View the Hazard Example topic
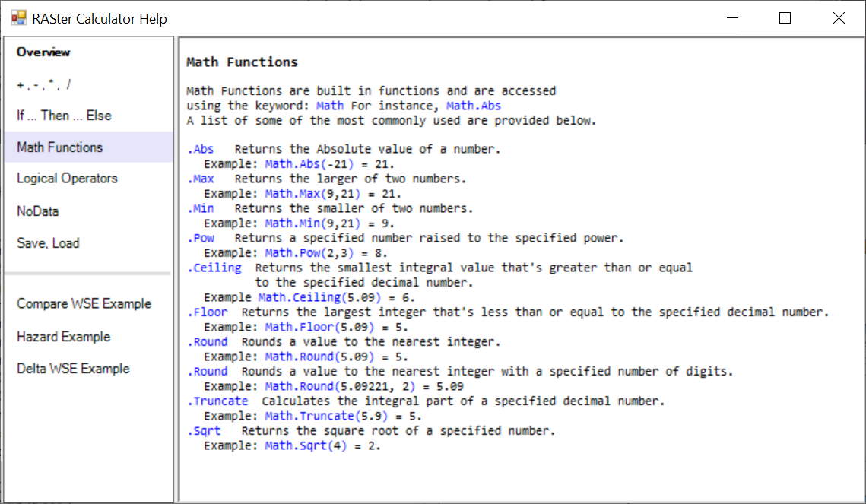 64,337
